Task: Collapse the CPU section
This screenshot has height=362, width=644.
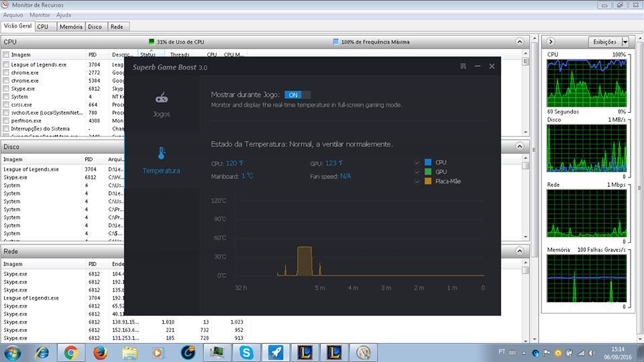Action: coord(519,42)
